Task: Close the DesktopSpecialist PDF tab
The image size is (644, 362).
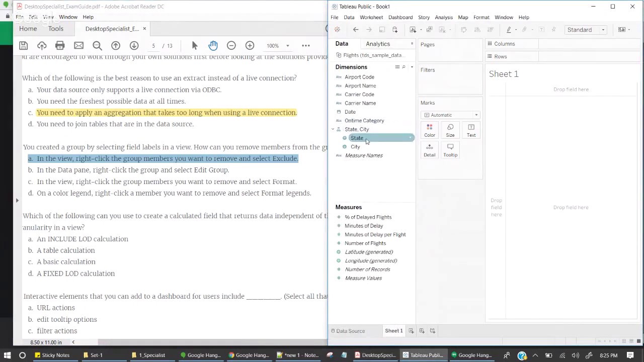Action: coord(144,29)
